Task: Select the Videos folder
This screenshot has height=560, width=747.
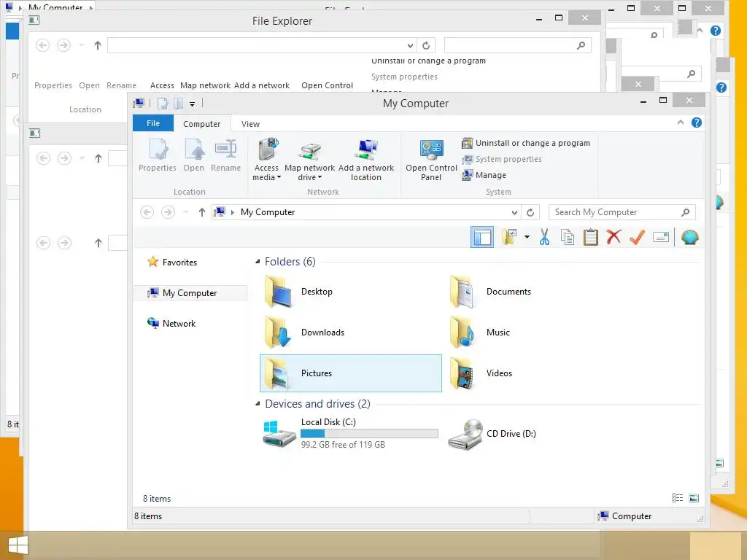Action: pos(536,373)
